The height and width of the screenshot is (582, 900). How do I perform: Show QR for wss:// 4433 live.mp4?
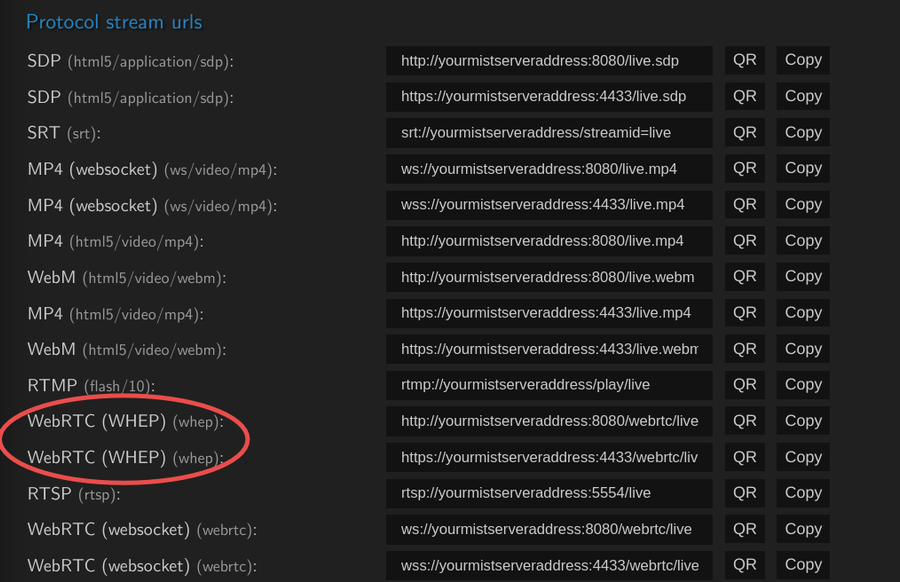tap(744, 205)
